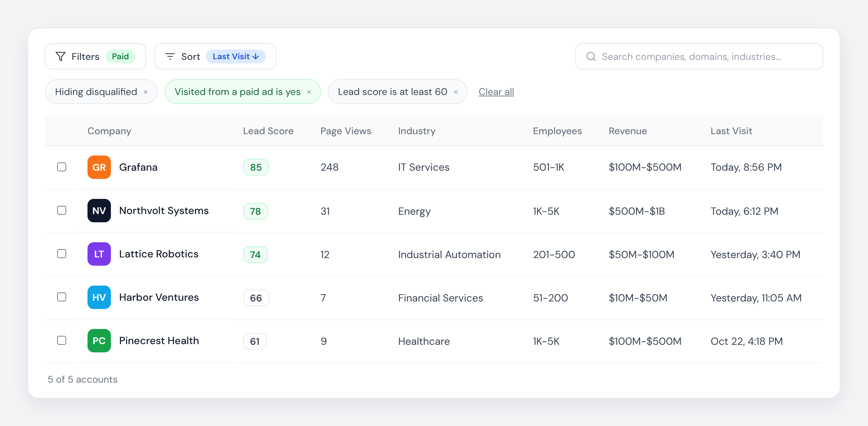Screen dimensions: 868x426
Task: Click the Financial Services industry cell
Action: (441, 298)
